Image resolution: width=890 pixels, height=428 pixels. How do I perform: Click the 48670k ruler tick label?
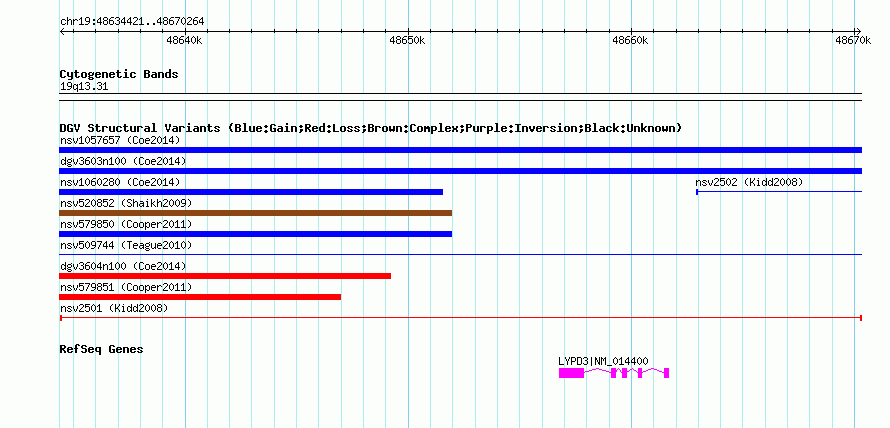(x=853, y=40)
